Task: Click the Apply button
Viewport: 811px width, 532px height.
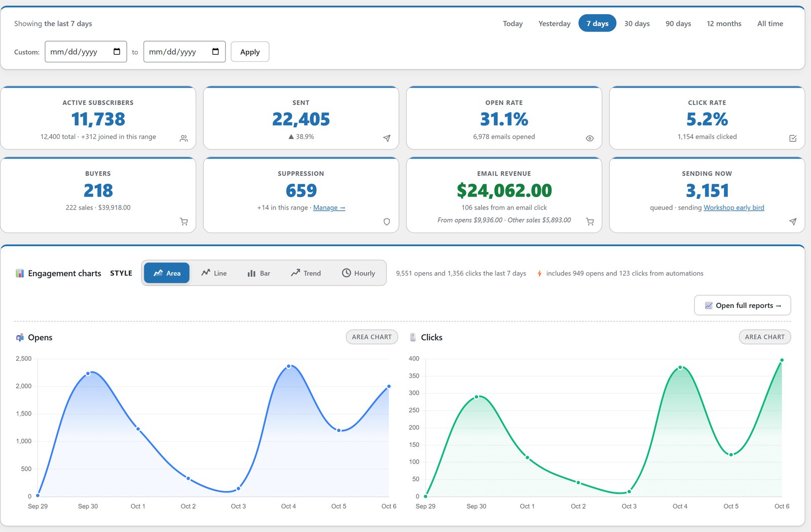Action: click(250, 52)
